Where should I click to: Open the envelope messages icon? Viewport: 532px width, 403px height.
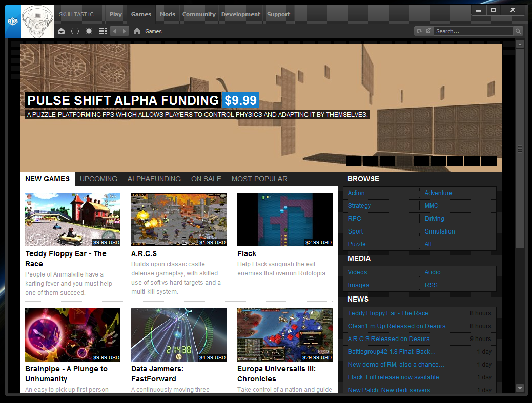[x=62, y=31]
